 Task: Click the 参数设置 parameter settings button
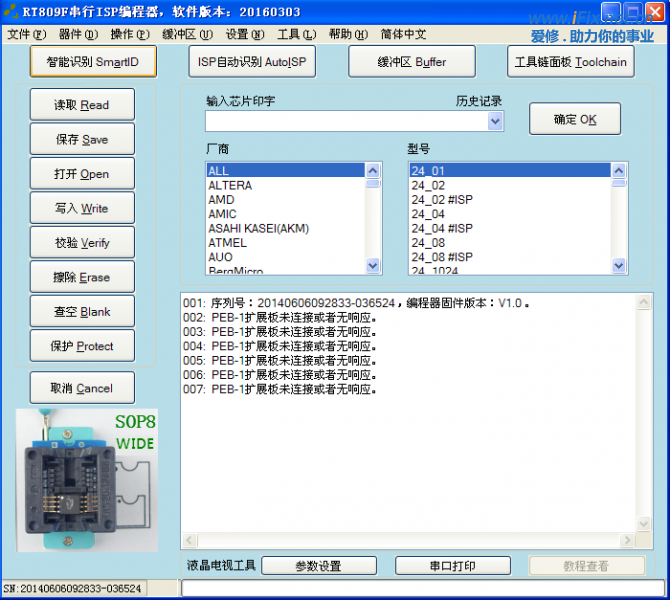point(319,566)
